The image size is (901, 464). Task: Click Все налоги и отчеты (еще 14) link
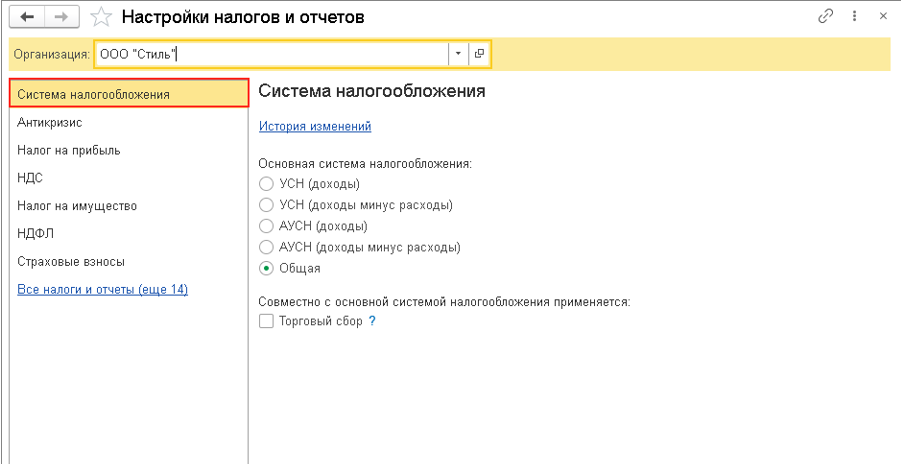(102, 289)
